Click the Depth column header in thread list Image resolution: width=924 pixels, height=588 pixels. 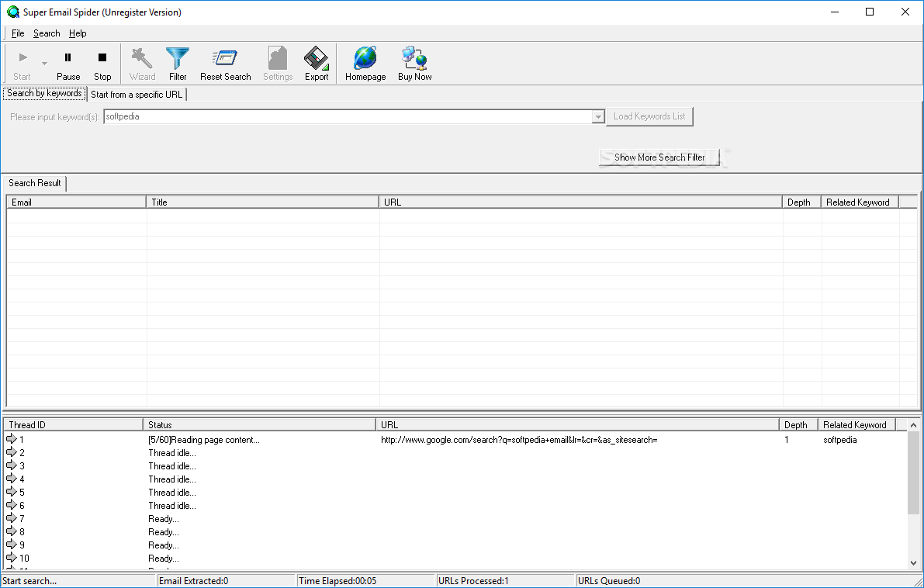click(x=798, y=425)
